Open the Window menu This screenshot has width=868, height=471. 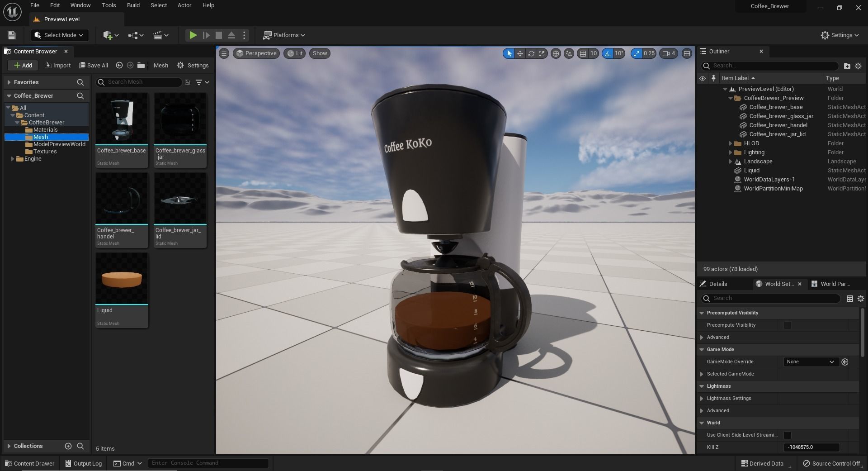pos(80,5)
